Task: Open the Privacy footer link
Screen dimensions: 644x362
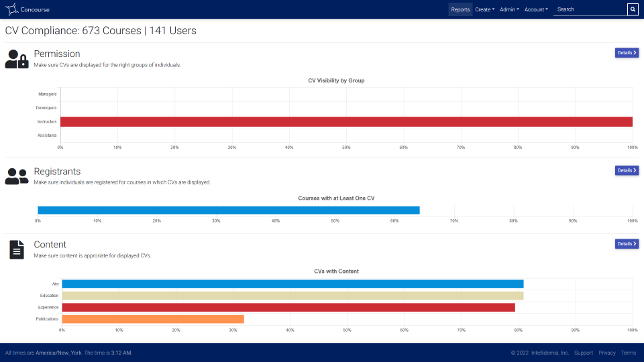Action: [x=606, y=353]
